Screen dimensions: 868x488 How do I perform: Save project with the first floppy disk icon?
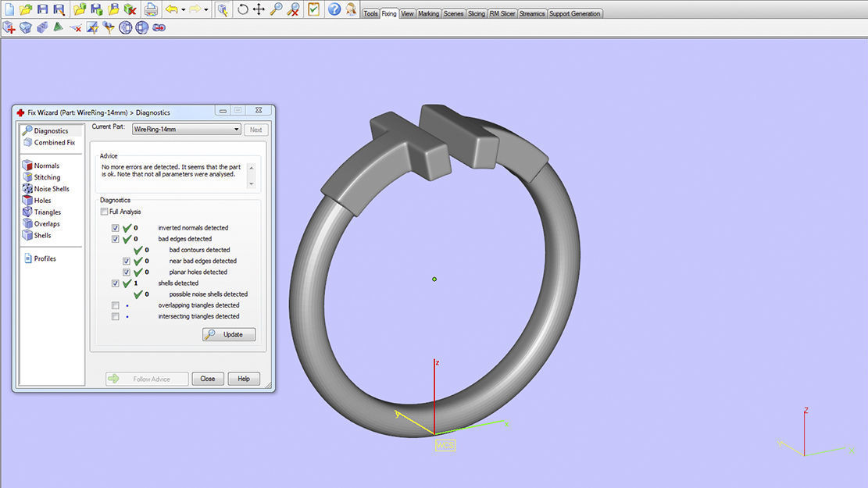point(42,9)
